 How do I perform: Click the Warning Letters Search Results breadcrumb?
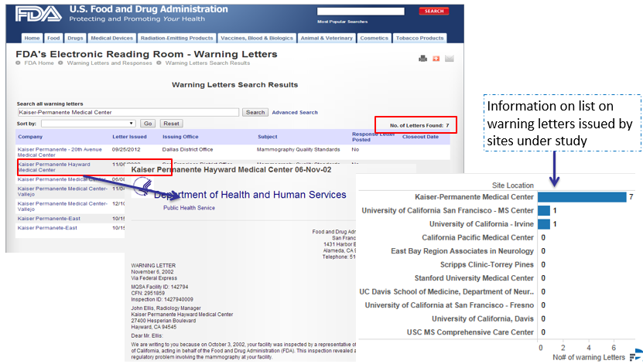click(207, 63)
